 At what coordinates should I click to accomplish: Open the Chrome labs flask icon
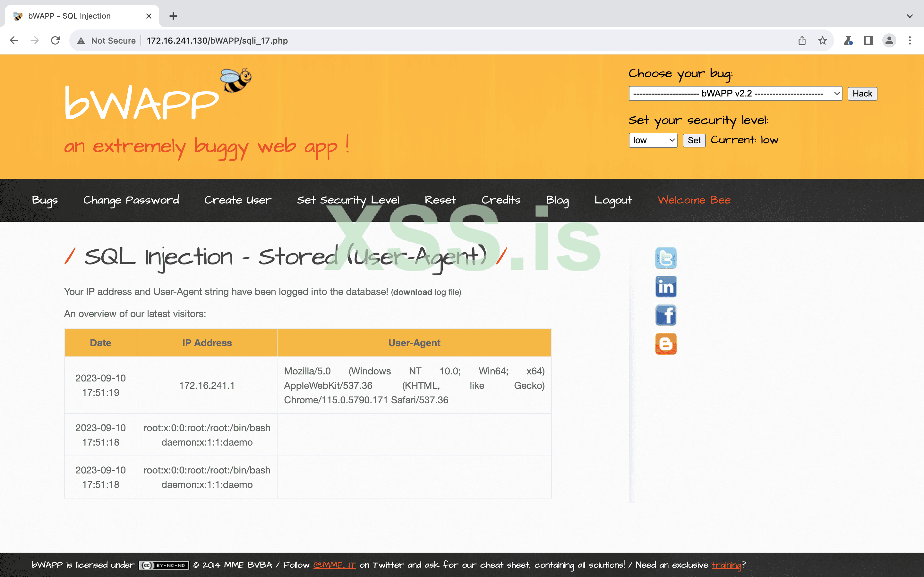click(x=848, y=40)
